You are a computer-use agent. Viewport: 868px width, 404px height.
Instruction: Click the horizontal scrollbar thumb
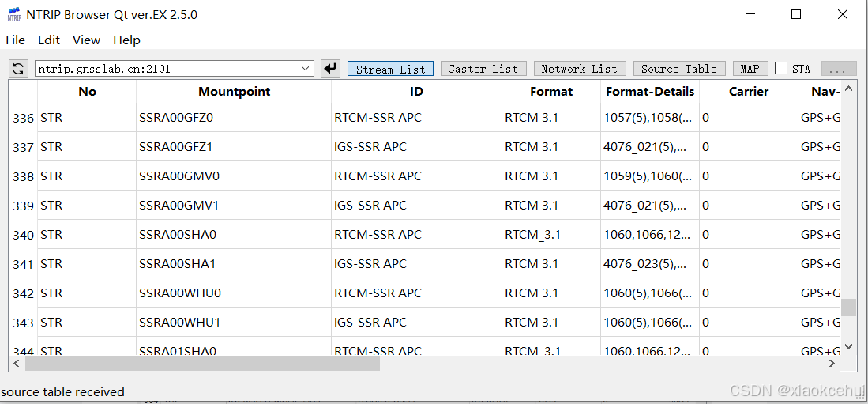point(203,364)
